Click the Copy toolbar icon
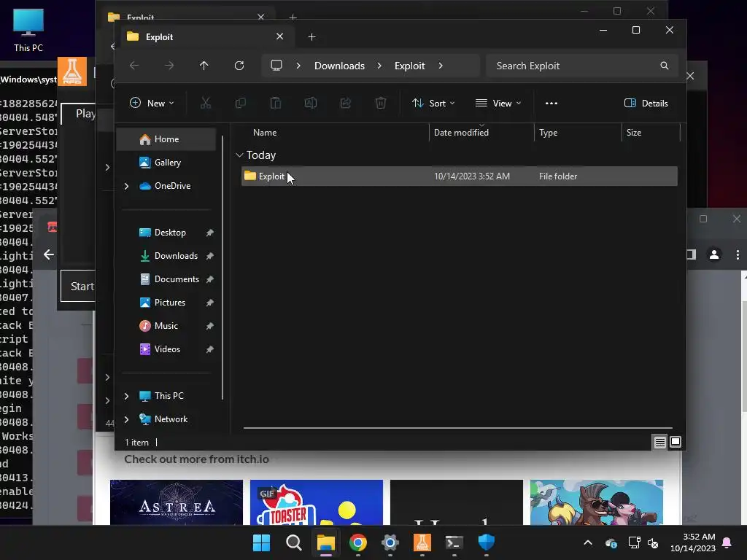747x560 pixels. click(241, 103)
